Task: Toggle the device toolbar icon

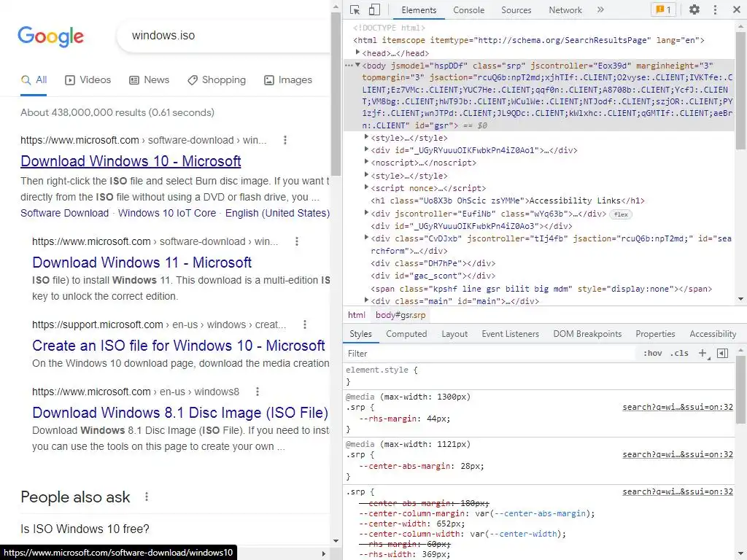Action: tap(374, 10)
